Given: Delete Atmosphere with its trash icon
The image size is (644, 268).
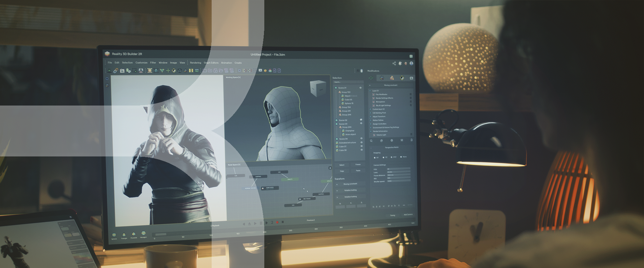Looking at the screenshot, I should point(411,102).
